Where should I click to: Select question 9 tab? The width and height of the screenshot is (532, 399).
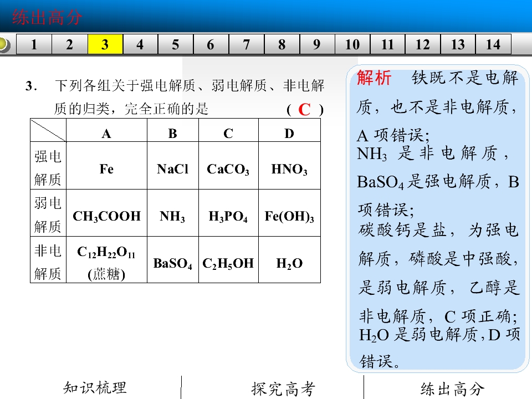[317, 44]
